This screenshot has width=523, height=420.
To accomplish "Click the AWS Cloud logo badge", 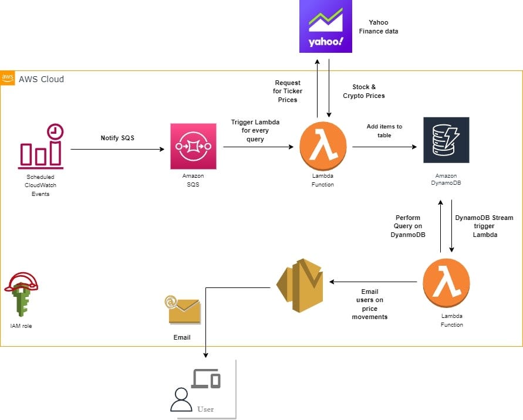I will pos(8,78).
